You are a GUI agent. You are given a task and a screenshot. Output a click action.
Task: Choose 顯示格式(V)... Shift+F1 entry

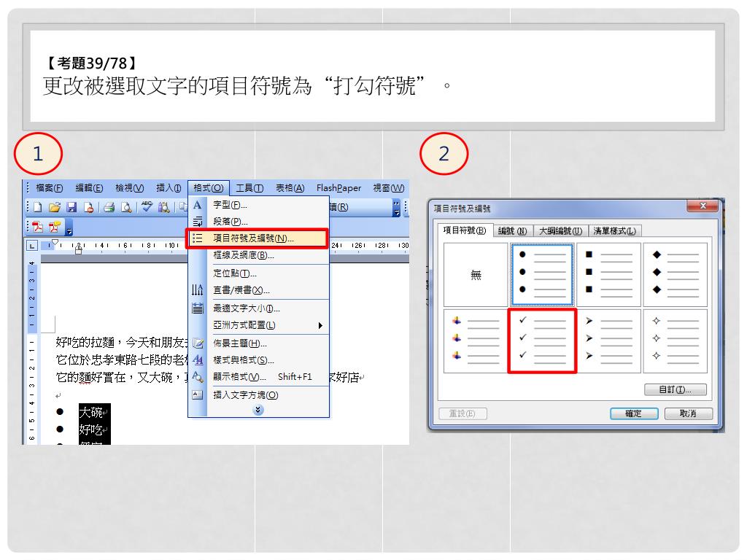coord(259,377)
